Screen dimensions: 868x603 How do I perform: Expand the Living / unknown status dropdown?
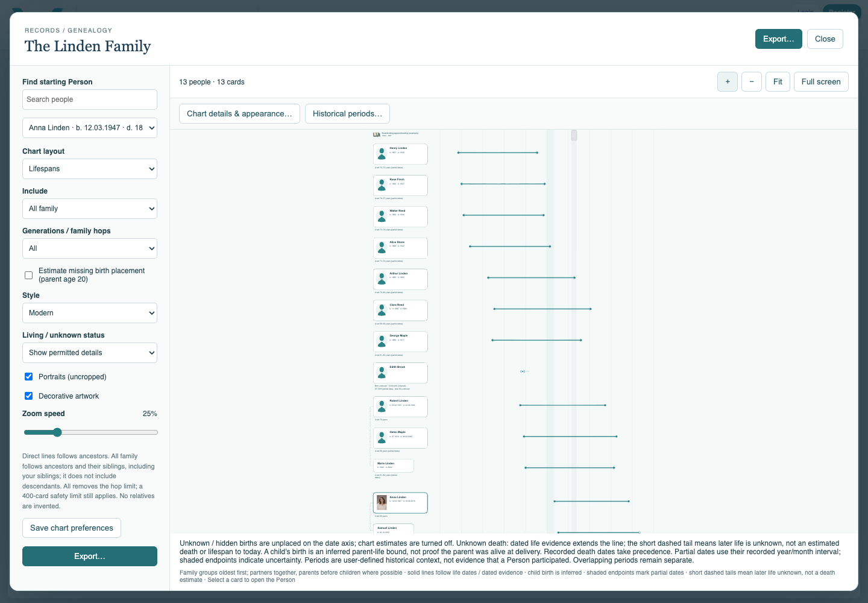(90, 353)
